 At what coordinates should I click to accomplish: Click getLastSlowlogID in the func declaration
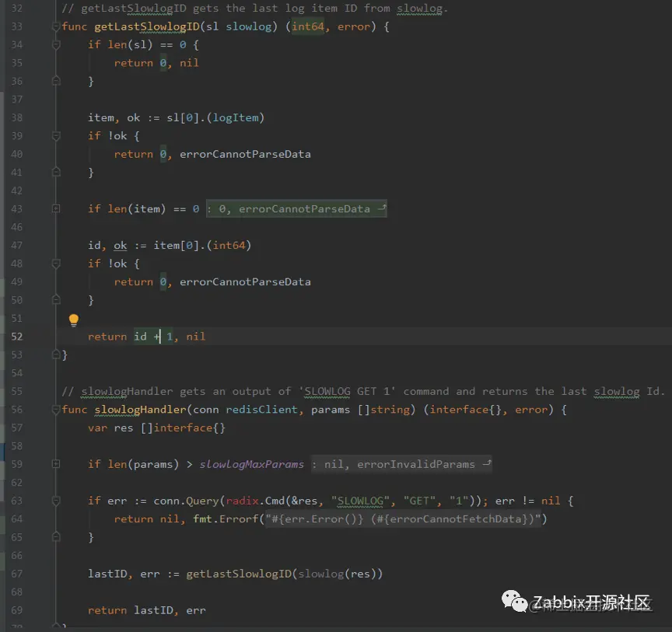(x=147, y=26)
